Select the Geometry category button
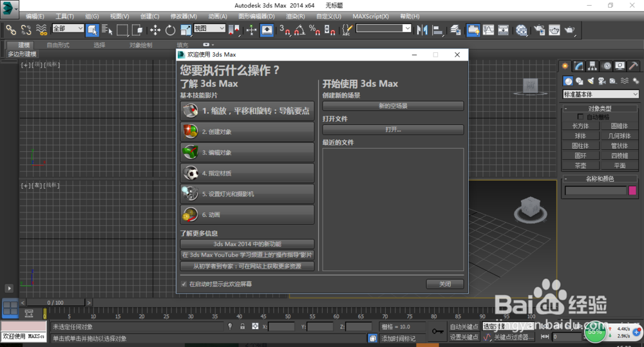Viewport: 644px width, 347px height. click(x=567, y=81)
